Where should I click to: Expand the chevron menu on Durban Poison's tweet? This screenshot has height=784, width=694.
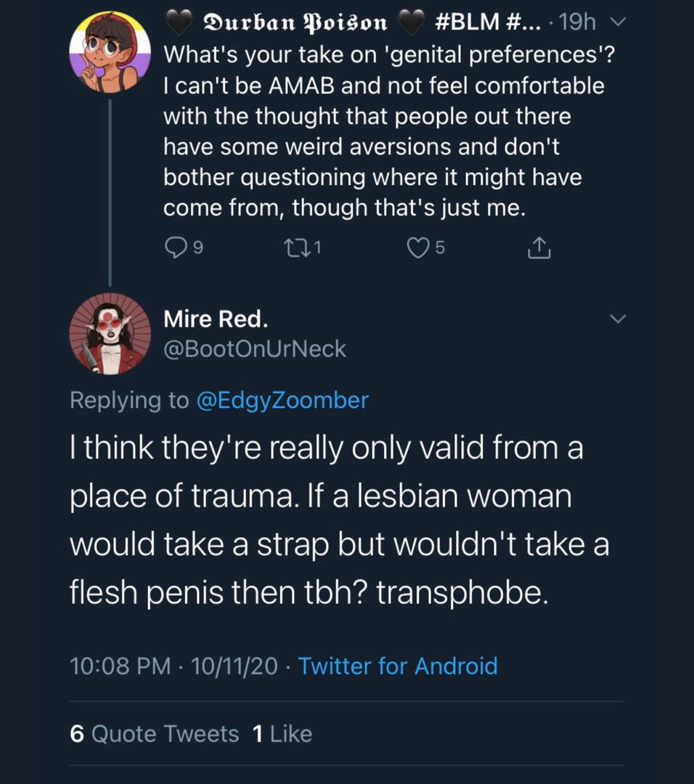coord(616,23)
